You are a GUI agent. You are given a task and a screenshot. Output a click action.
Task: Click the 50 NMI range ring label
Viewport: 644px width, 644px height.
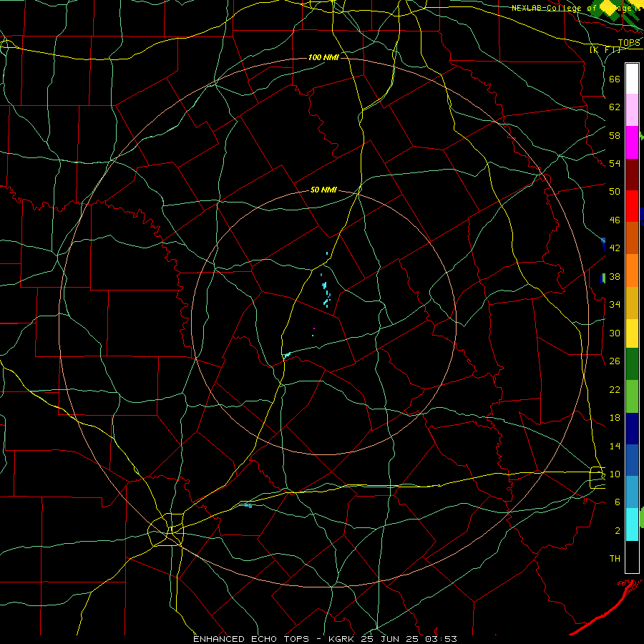click(323, 190)
